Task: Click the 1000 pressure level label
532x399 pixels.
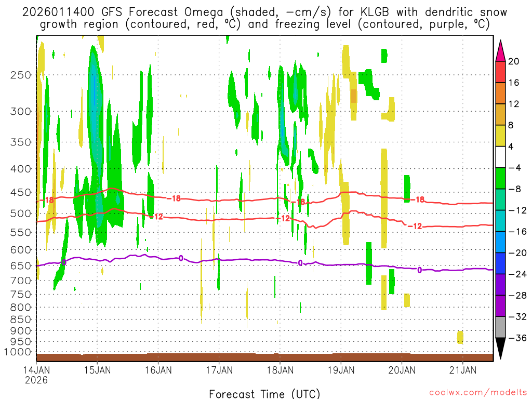Action: coord(18,352)
